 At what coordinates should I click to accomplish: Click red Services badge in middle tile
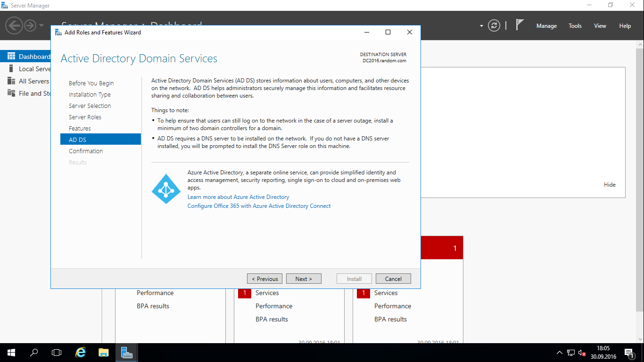[245, 293]
